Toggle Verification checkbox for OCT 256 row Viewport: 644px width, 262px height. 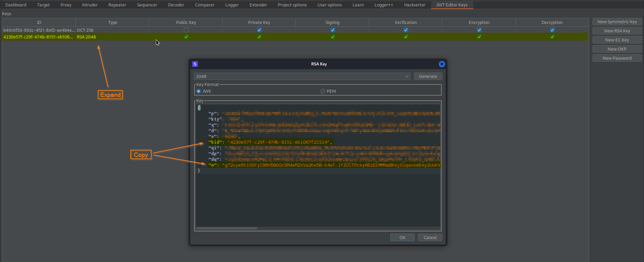406,30
